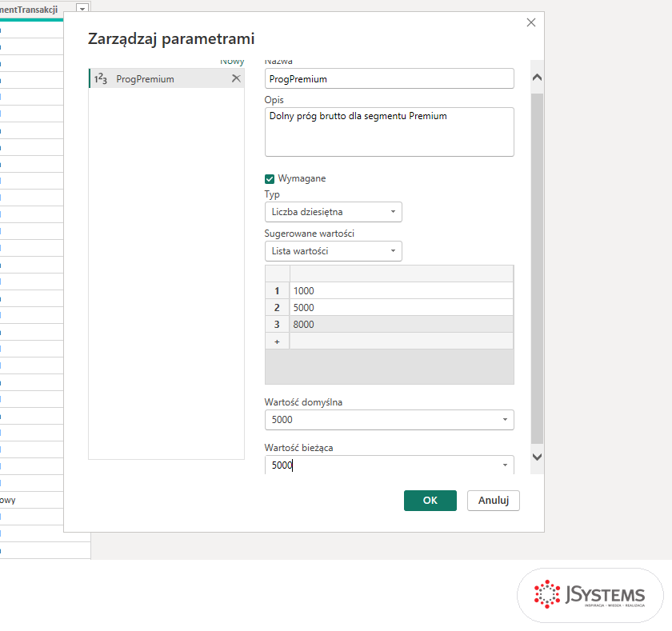
Task: Click the dialog vertical scrollbar thumb
Action: point(537,269)
